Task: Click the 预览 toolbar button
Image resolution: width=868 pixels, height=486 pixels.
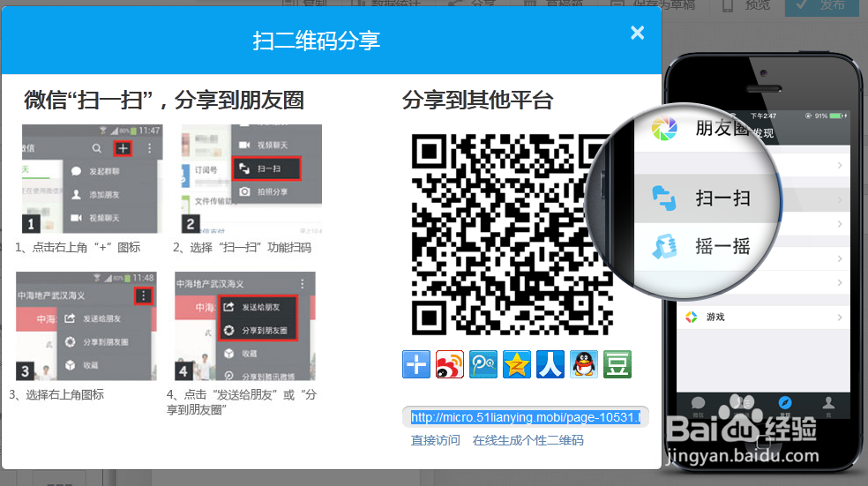Action: (746, 5)
